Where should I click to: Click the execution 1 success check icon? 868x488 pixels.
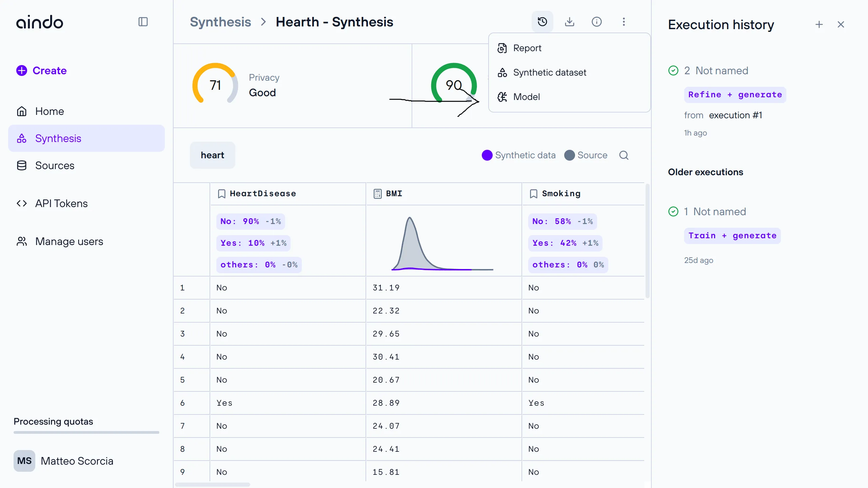point(673,211)
